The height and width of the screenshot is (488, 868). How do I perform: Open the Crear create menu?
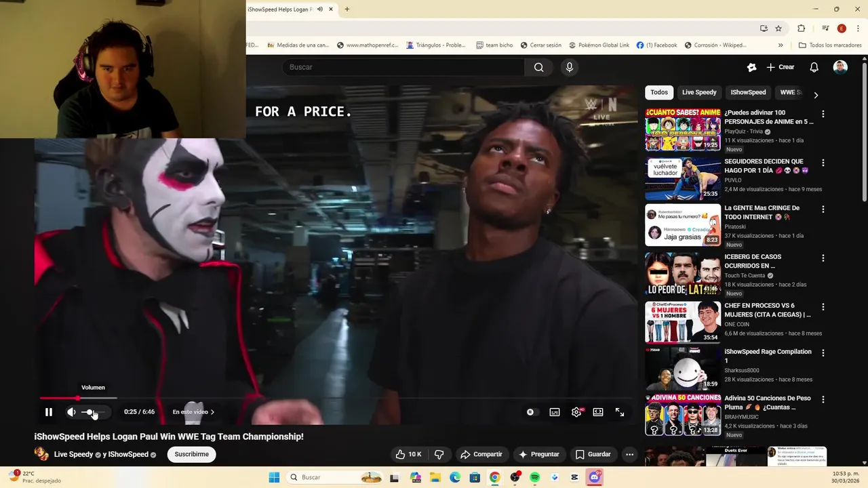pos(781,67)
